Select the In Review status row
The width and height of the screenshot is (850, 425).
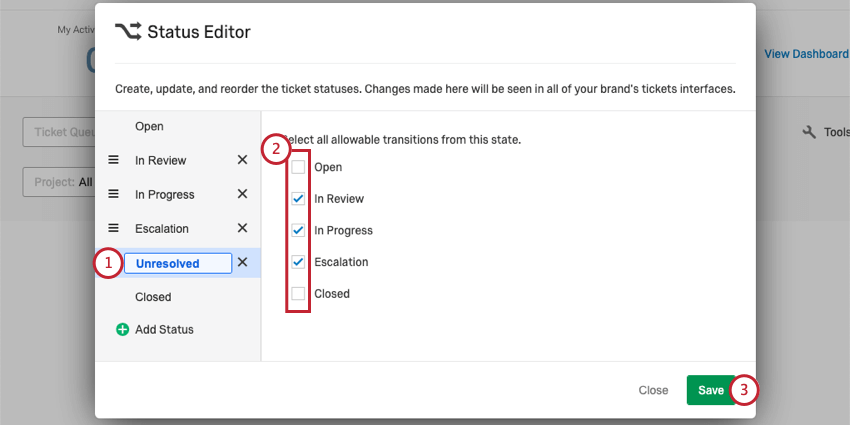(x=178, y=160)
